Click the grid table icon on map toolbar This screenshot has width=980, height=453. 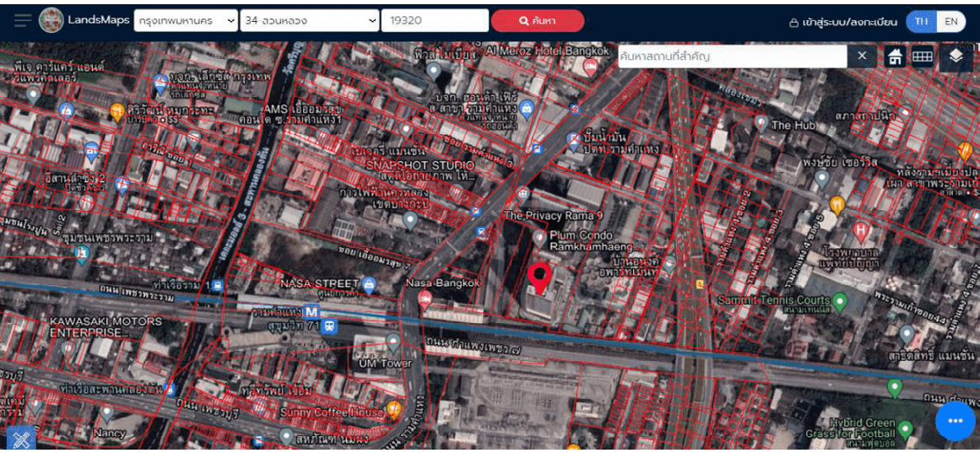(x=923, y=57)
